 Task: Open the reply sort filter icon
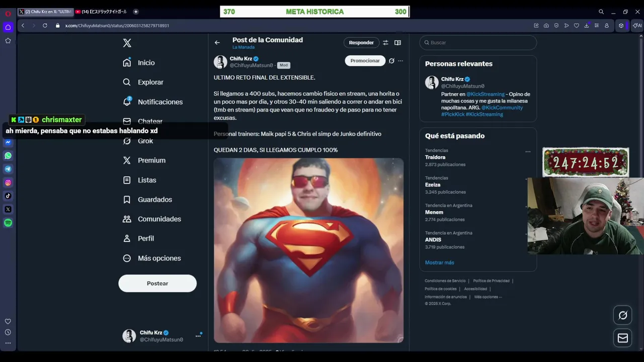point(385,43)
